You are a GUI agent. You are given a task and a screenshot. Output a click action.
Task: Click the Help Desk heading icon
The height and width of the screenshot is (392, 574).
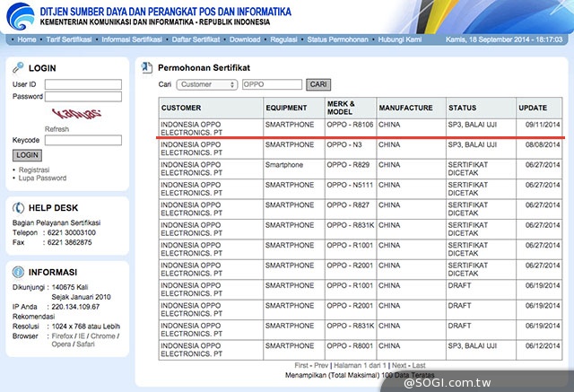(18, 207)
